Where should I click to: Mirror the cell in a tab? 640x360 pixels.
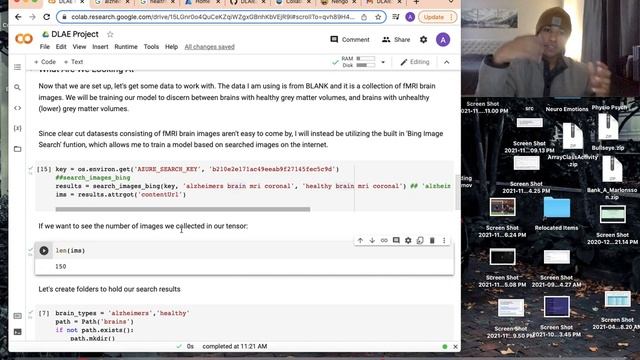point(420,240)
